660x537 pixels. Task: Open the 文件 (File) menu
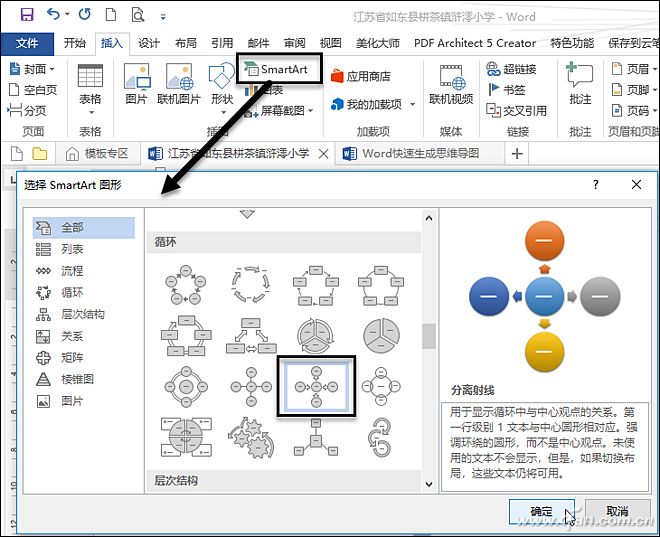tap(27, 43)
